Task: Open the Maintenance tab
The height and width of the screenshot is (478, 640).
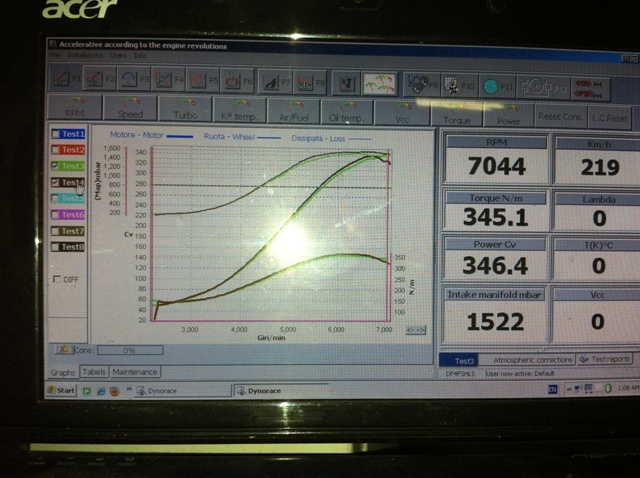Action: 134,372
